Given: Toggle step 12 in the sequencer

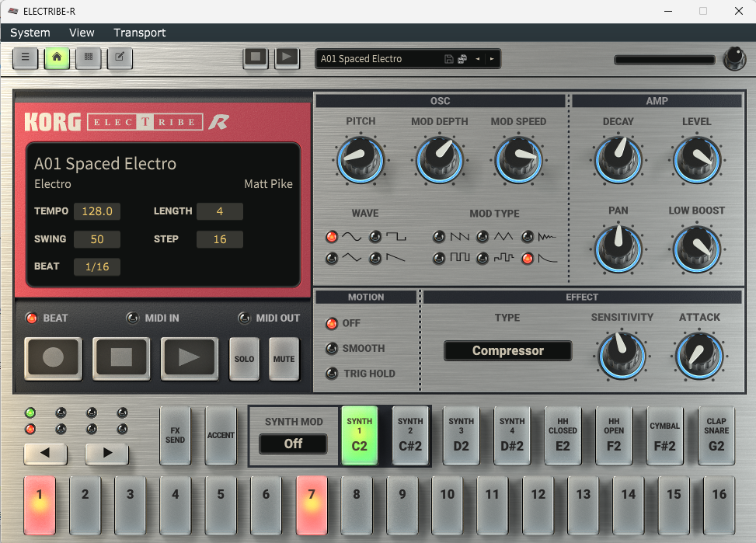Looking at the screenshot, I should (538, 505).
